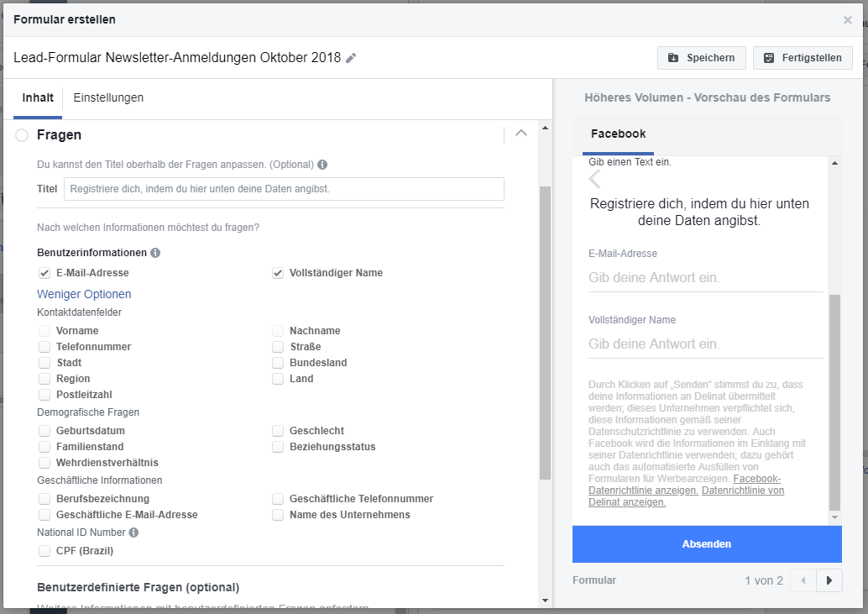868x614 pixels.
Task: Click the preview panel scrollbar thumb
Action: tap(834, 402)
